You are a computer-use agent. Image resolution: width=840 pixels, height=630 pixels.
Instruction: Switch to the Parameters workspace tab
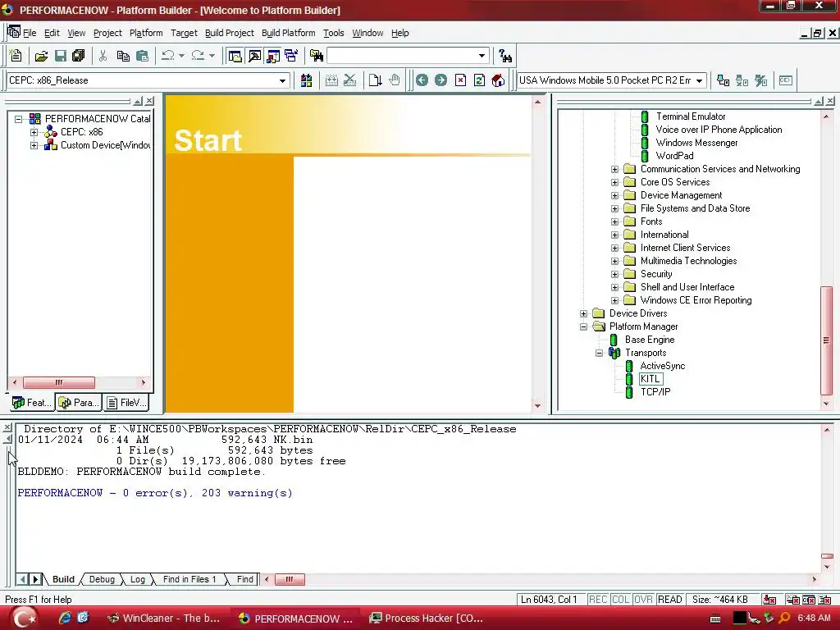80,402
